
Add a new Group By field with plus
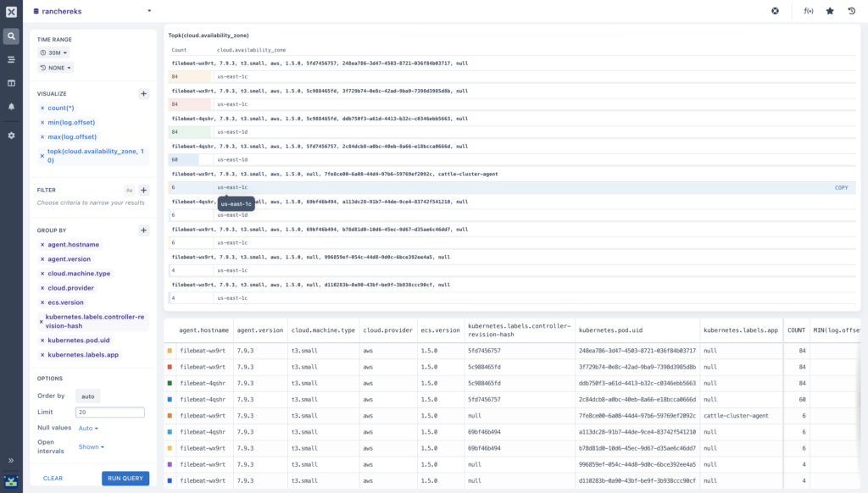pyautogui.click(x=144, y=230)
